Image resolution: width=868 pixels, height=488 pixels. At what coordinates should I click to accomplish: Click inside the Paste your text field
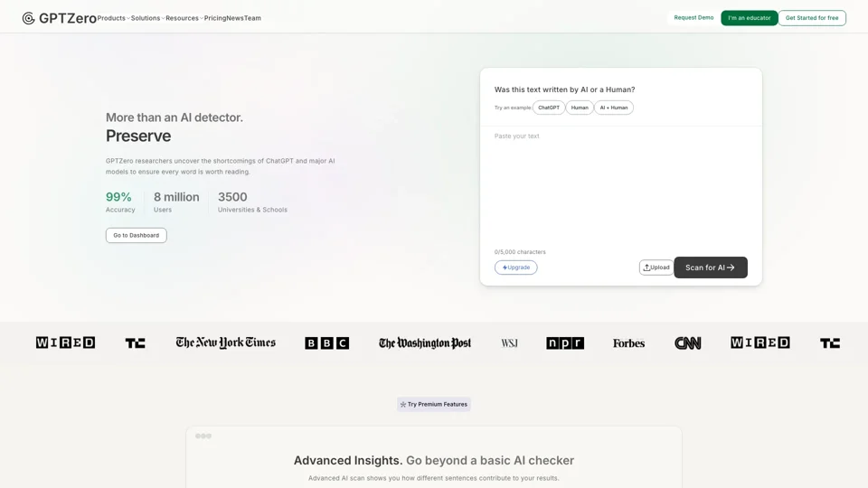point(620,187)
